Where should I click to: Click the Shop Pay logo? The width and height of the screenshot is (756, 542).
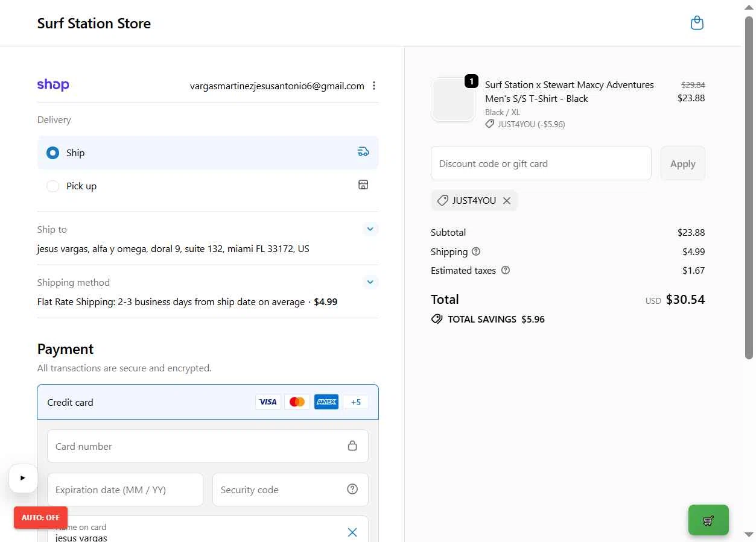[53, 85]
